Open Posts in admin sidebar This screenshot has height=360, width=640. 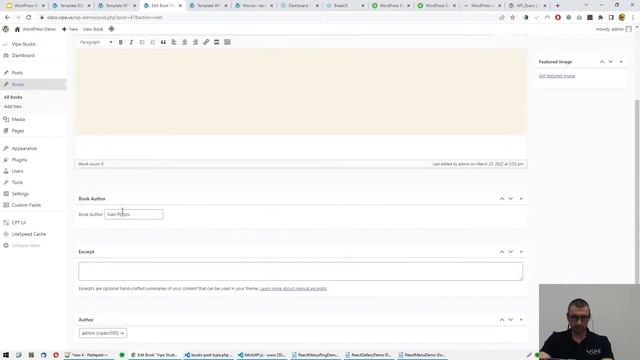pos(17,73)
